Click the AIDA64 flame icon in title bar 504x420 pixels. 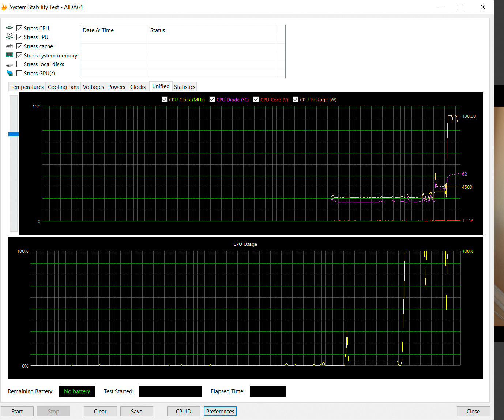(4, 7)
